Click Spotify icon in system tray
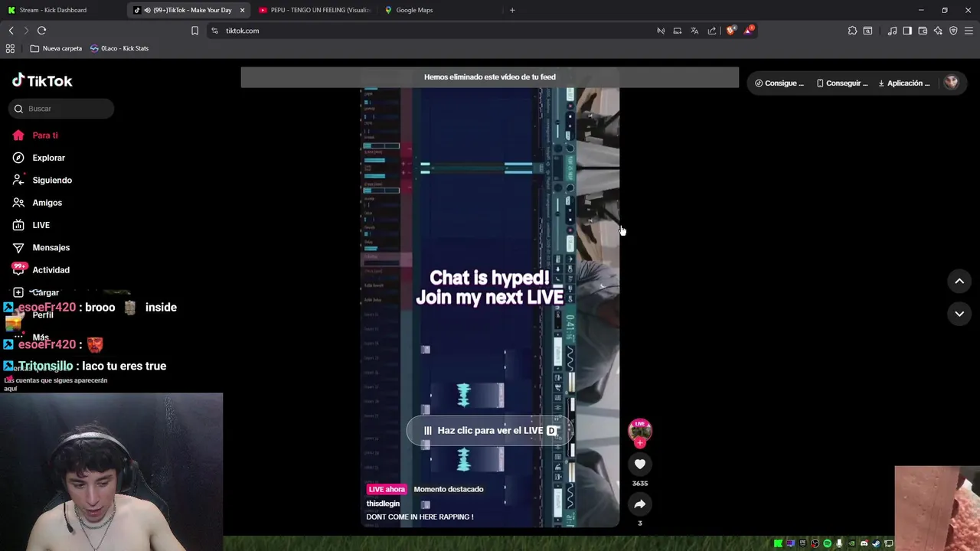The image size is (980, 551). coord(827,543)
